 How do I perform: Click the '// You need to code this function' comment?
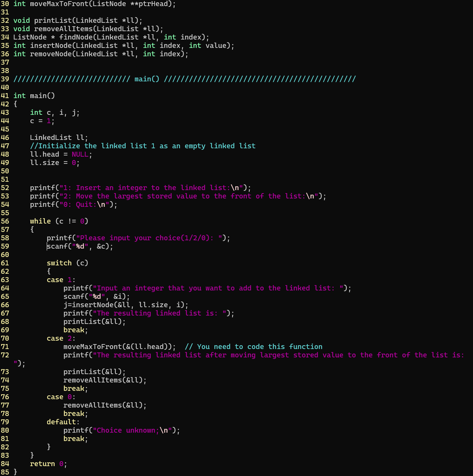253,347
